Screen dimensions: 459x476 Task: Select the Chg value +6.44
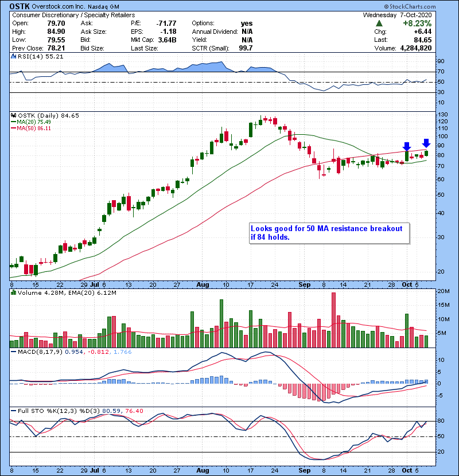(422, 32)
